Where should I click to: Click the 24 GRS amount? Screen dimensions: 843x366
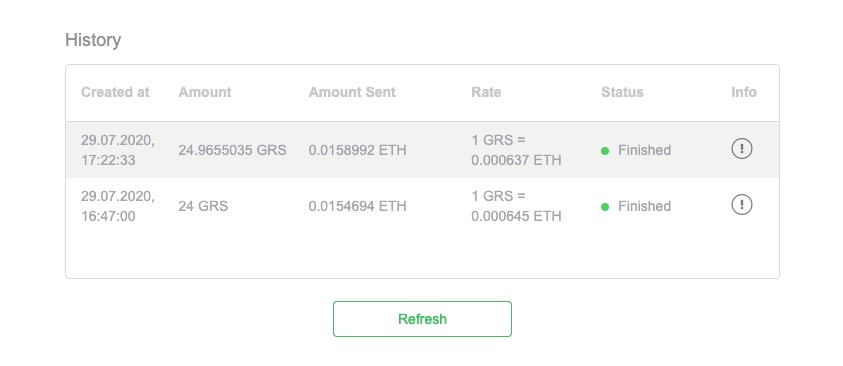pos(203,206)
